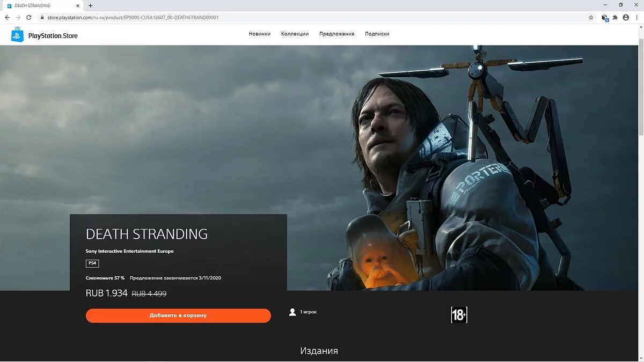The height and width of the screenshot is (362, 644).
Task: Click the PlayStation Store logo
Action: click(45, 35)
